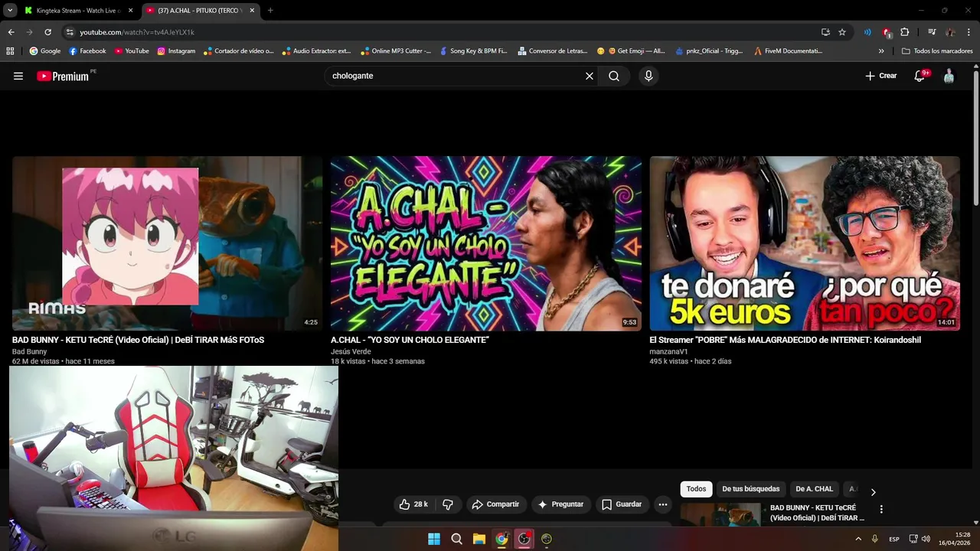
Task: Open A.CHAL Cholo Elegante video thumbnail
Action: [486, 243]
